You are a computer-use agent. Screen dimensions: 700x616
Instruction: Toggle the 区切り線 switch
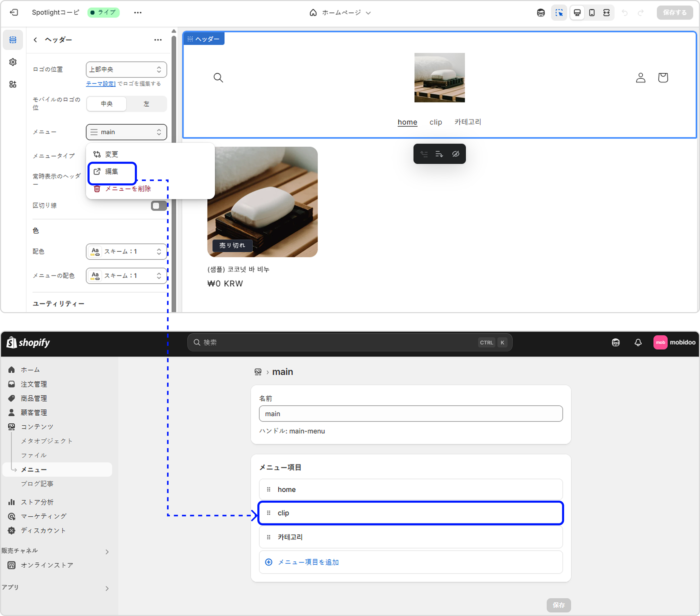point(159,206)
